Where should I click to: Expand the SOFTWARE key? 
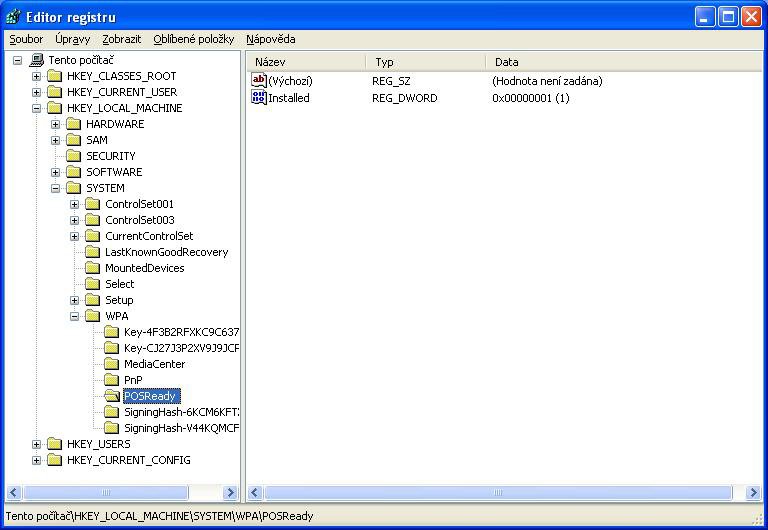click(x=55, y=172)
